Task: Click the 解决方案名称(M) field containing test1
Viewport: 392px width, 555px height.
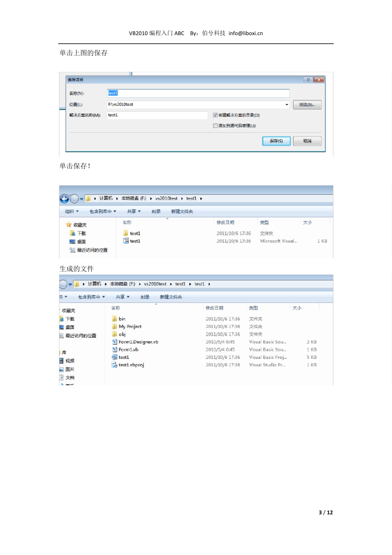Action: [157, 115]
